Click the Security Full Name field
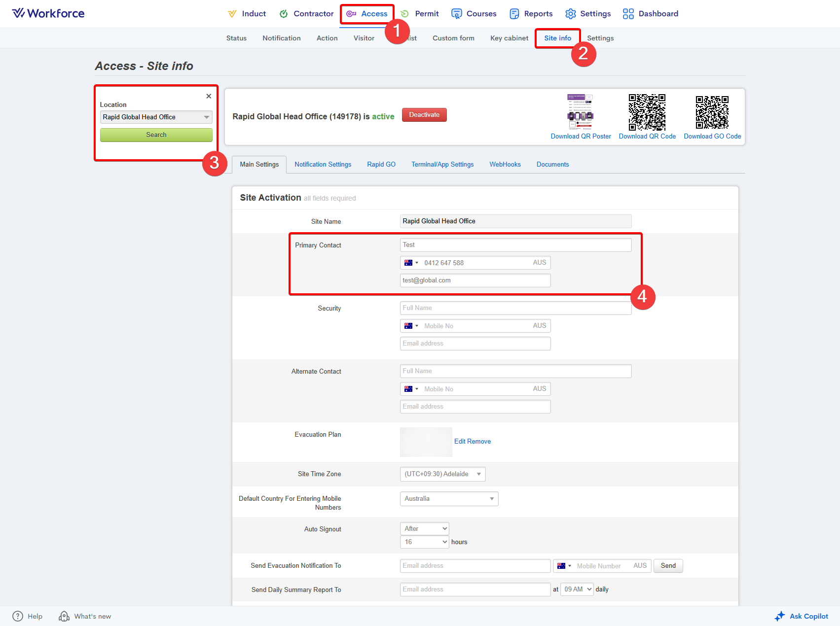This screenshot has width=840, height=626. [515, 308]
